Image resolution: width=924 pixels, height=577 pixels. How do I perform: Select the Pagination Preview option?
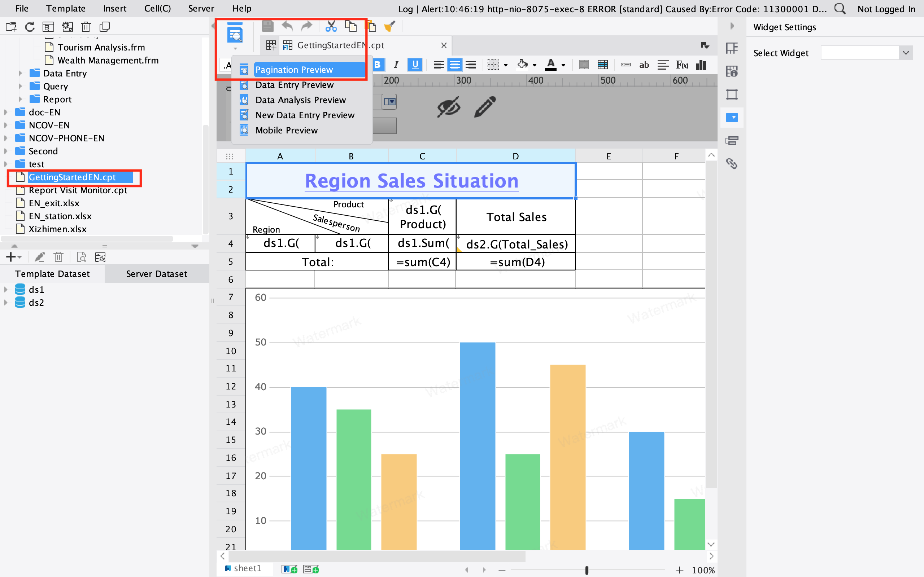pyautogui.click(x=294, y=70)
